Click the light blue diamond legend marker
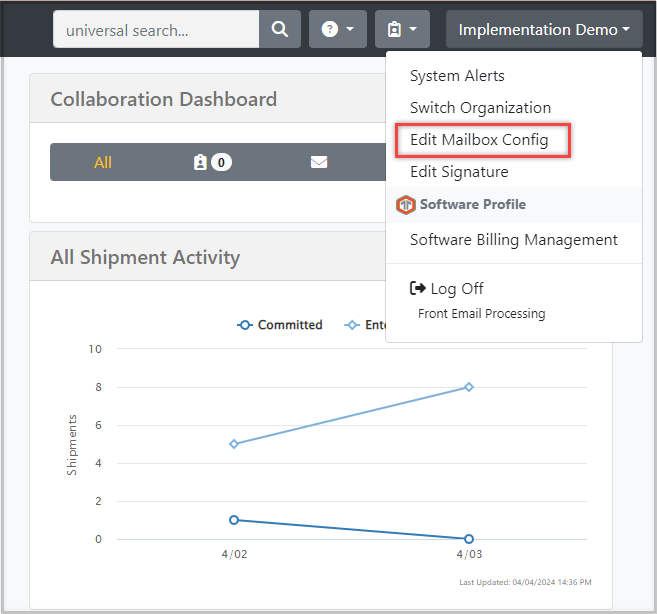Image resolution: width=657 pixels, height=614 pixels. click(x=351, y=325)
